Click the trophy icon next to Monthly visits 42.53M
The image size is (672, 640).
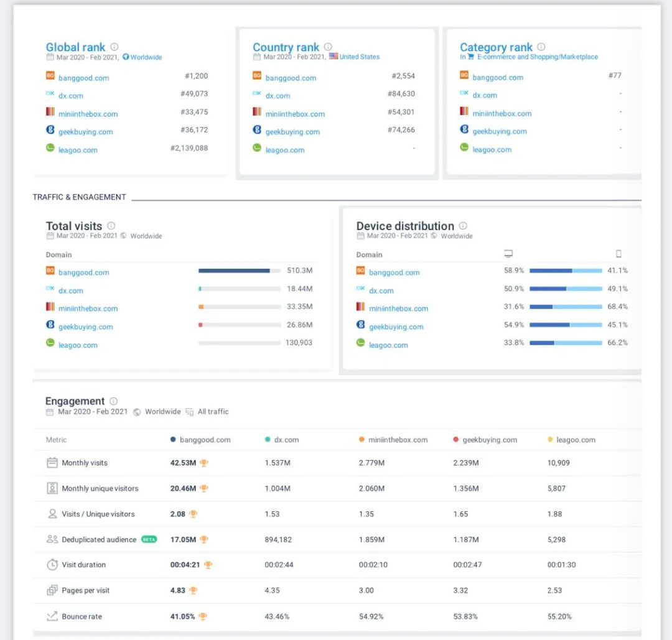click(x=204, y=463)
